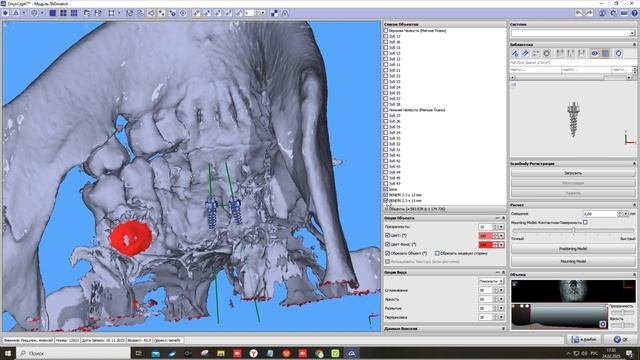The width and height of the screenshot is (640, 360).
Task: Toggle the lower jaw soft tissue checkbox
Action: tap(386, 110)
